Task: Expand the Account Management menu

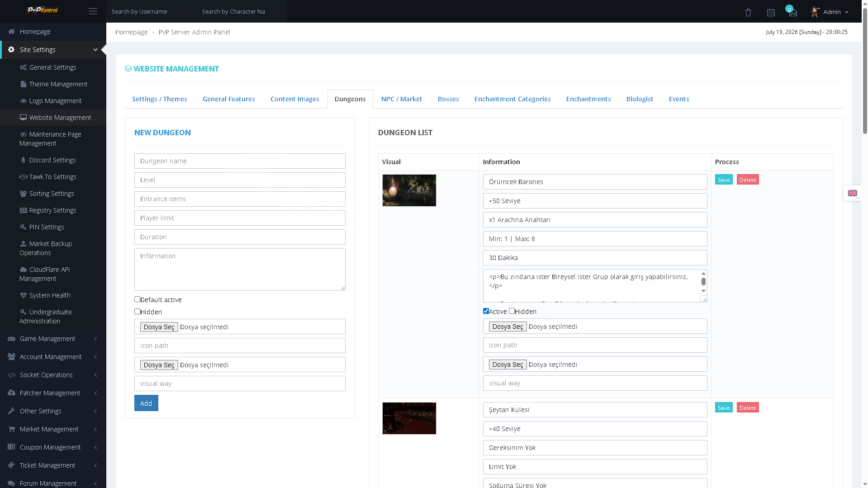Action: tap(95, 357)
